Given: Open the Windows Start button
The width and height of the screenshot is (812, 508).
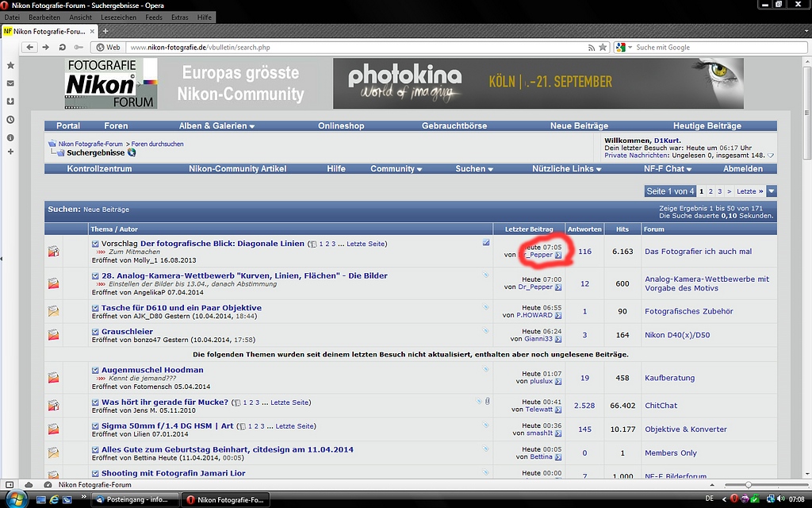Looking at the screenshot, I should point(16,498).
